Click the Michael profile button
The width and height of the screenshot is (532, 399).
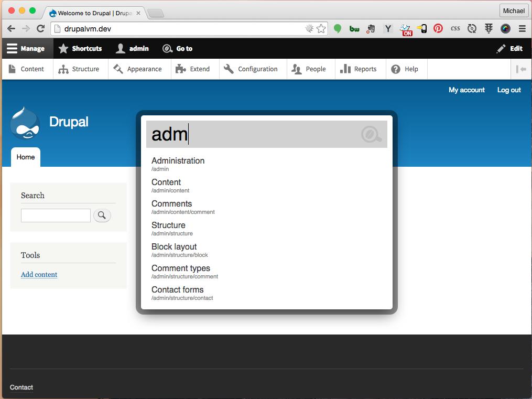click(x=514, y=11)
